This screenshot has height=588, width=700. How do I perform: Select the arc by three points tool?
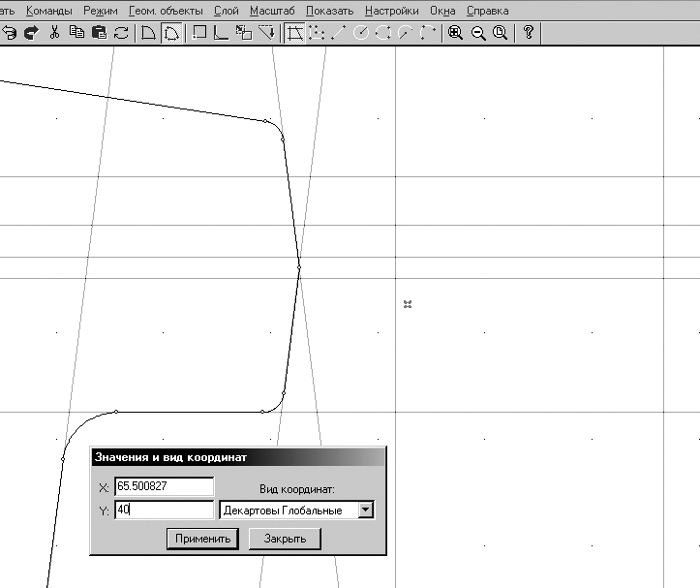coord(428,33)
